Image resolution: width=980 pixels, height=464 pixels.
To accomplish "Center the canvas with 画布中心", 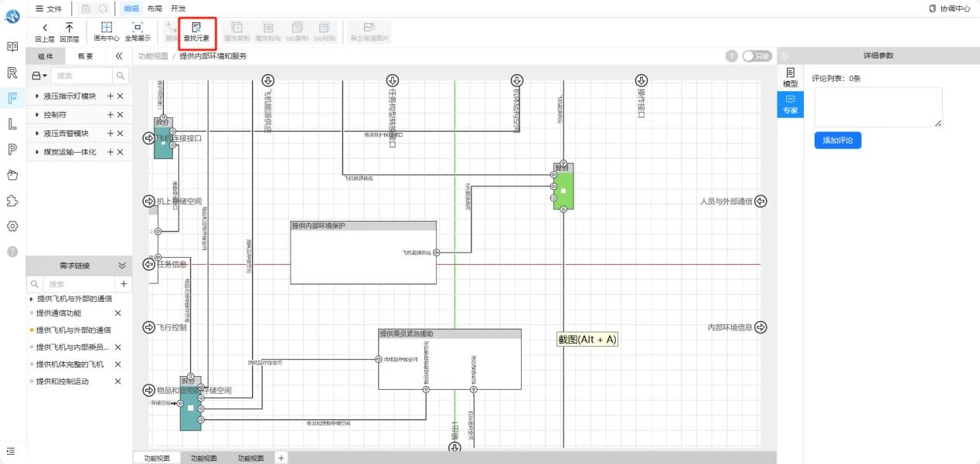I will pos(107,32).
